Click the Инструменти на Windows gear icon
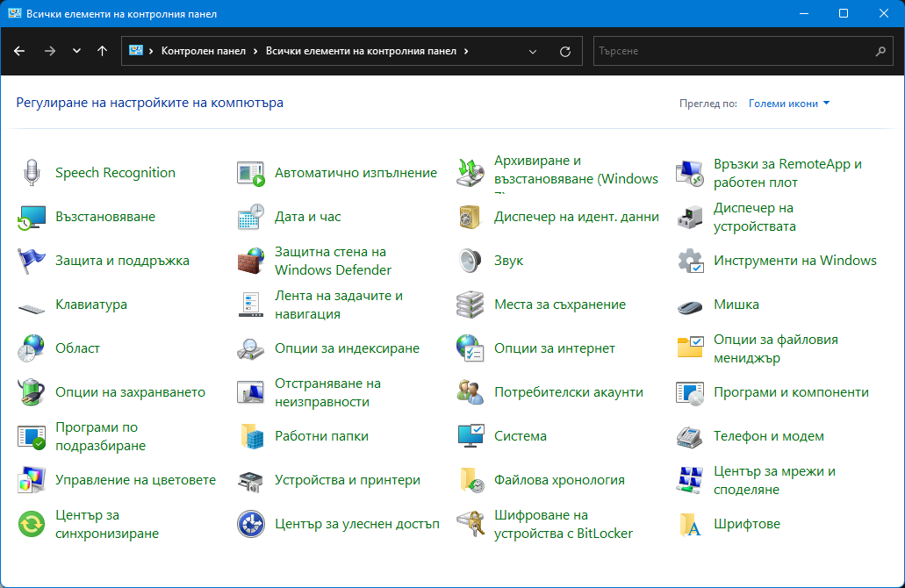Screen dimensions: 905x588 [x=690, y=261]
